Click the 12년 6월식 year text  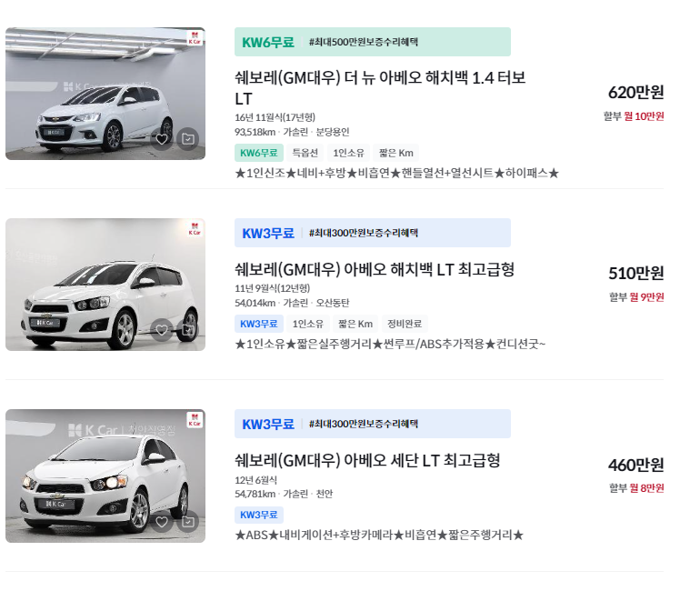[255, 480]
